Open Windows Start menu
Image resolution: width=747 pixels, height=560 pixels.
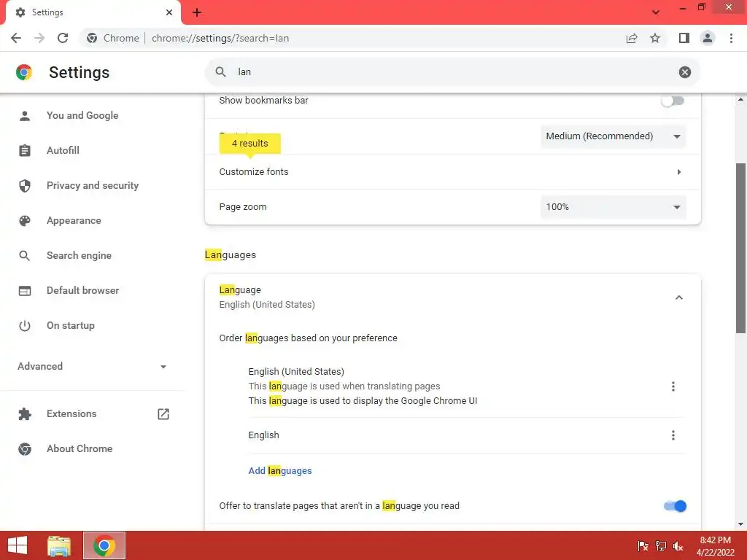(x=18, y=545)
